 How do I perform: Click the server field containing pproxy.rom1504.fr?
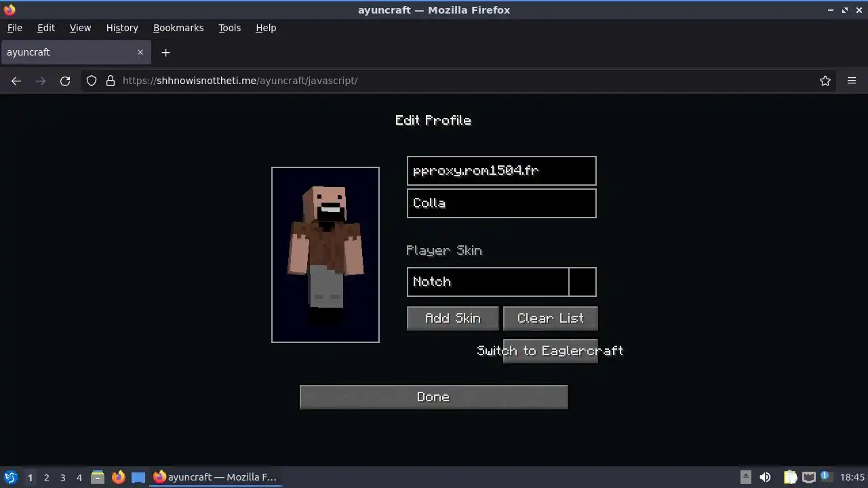[502, 171]
